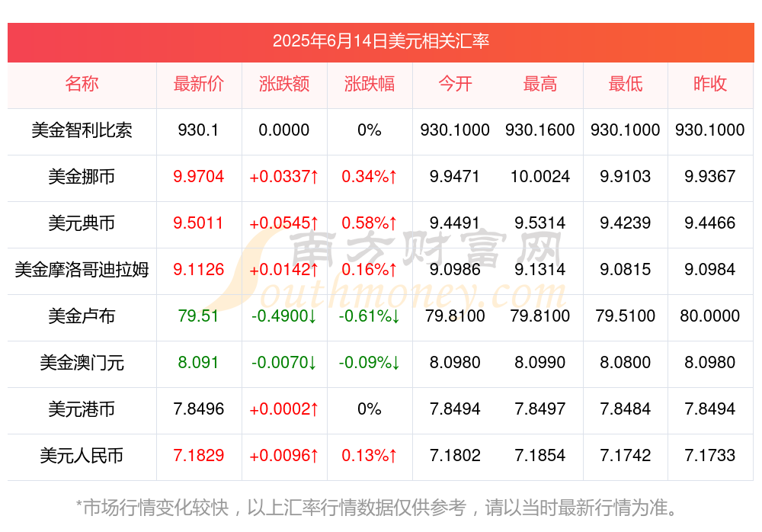
Task: Select the 美金澳门元 row name
Action: point(82,363)
